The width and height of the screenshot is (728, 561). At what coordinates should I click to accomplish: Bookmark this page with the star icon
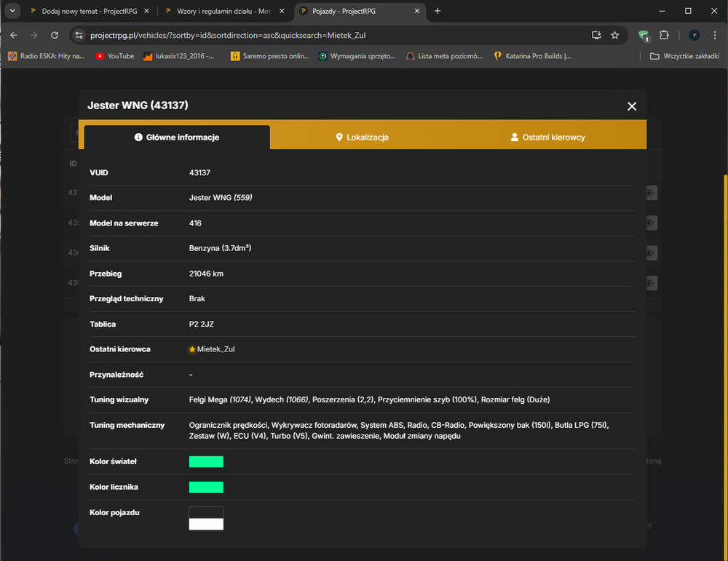pos(614,35)
